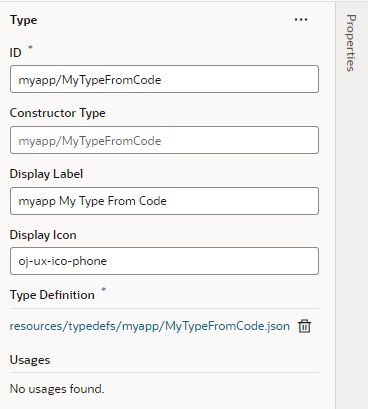Delete the type definition with trash icon
The width and height of the screenshot is (368, 409).
pos(304,326)
